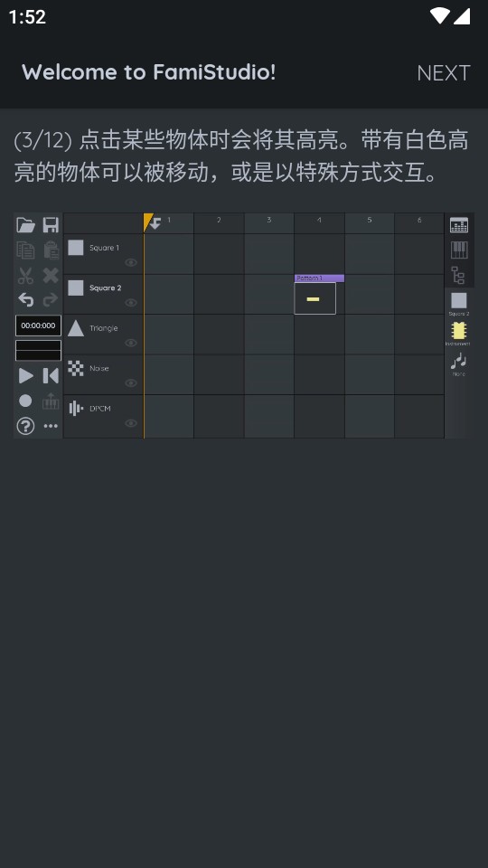Click the Cut scissors icon

25,275
